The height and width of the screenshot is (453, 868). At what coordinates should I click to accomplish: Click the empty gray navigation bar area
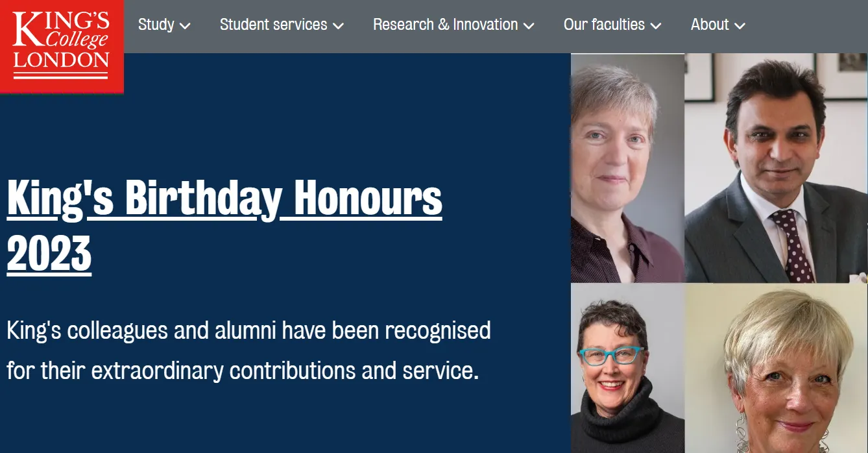coord(811,26)
